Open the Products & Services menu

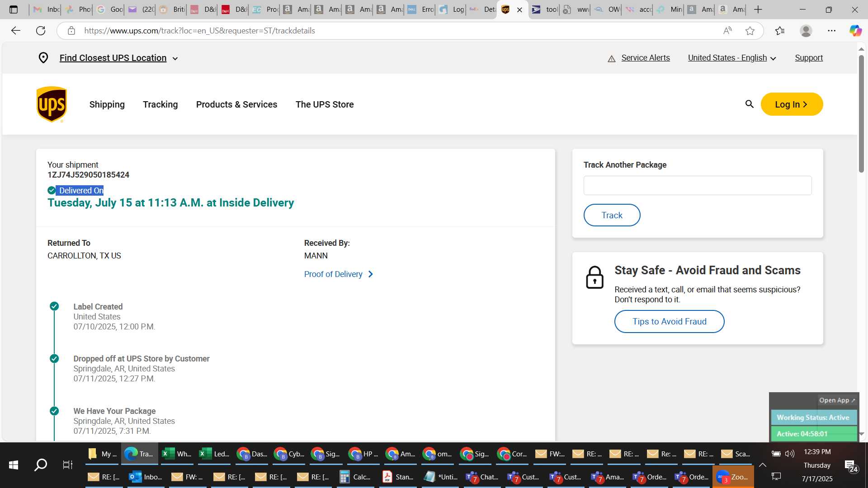pos(237,104)
